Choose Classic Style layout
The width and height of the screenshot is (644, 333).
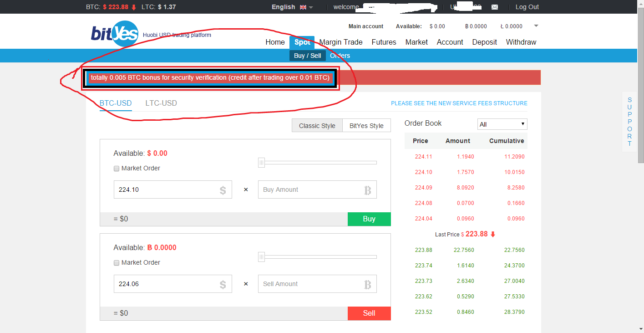coord(317,126)
